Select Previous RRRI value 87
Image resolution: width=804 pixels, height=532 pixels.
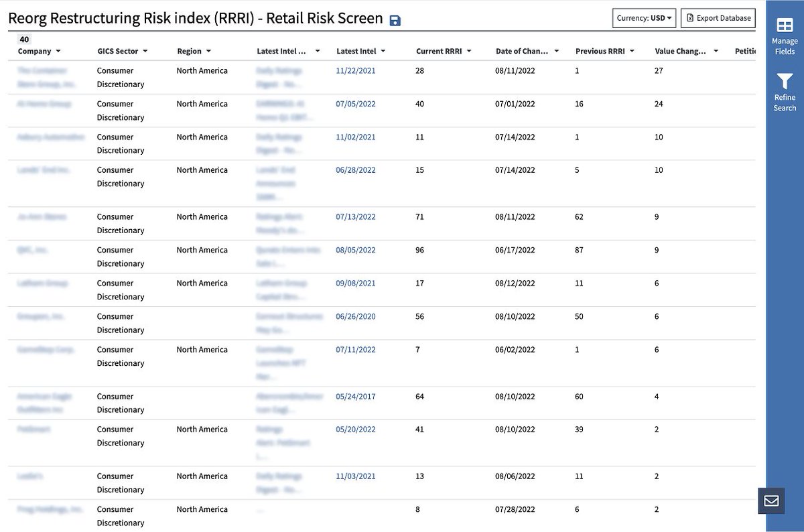coord(580,250)
